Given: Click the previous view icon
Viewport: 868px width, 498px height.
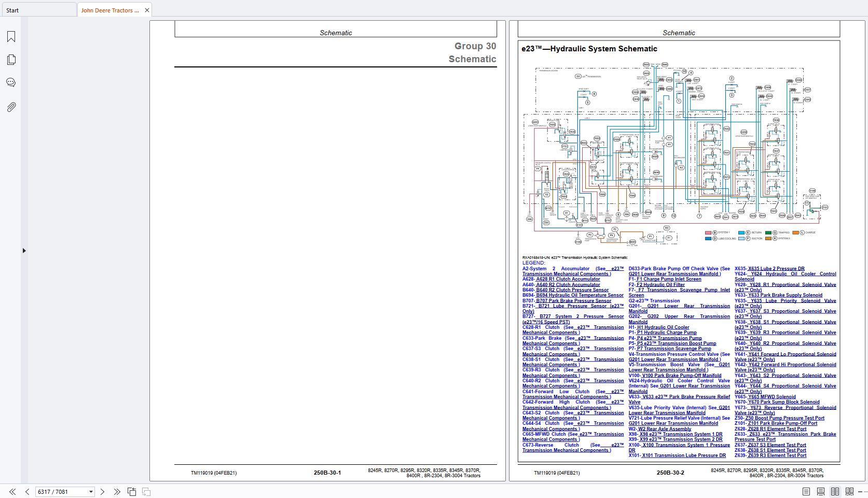Looking at the screenshot, I should (x=132, y=492).
